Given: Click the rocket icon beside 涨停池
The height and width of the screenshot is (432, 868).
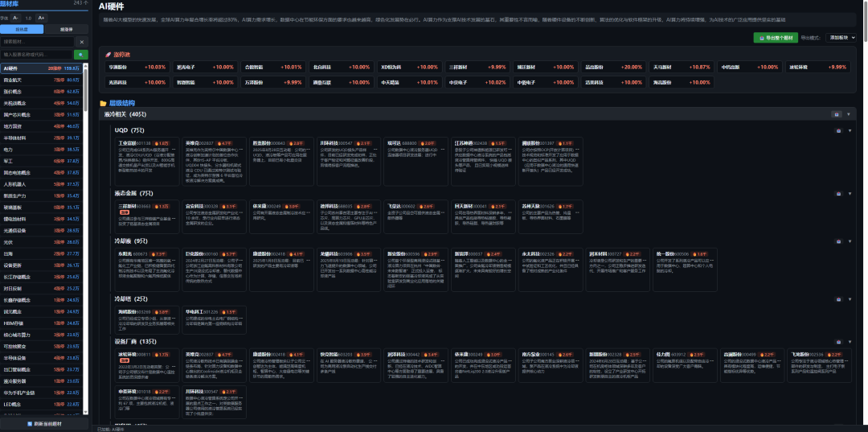Looking at the screenshot, I should click(x=108, y=55).
